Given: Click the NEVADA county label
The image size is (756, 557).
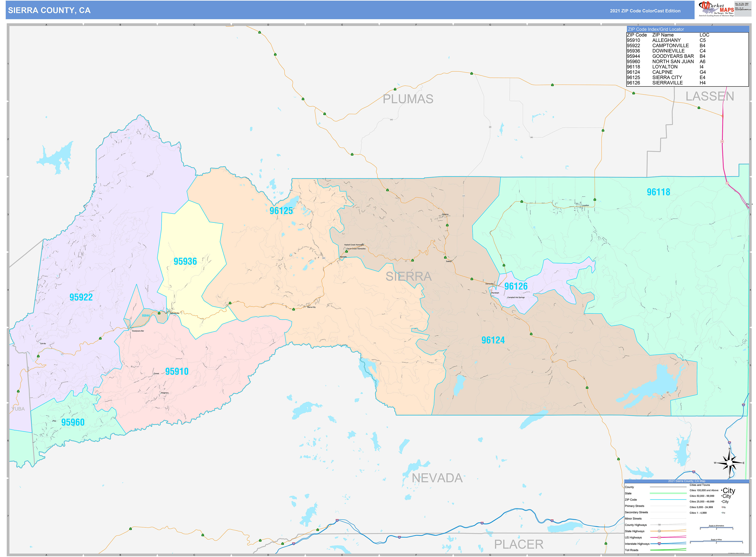Looking at the screenshot, I should click(437, 478).
